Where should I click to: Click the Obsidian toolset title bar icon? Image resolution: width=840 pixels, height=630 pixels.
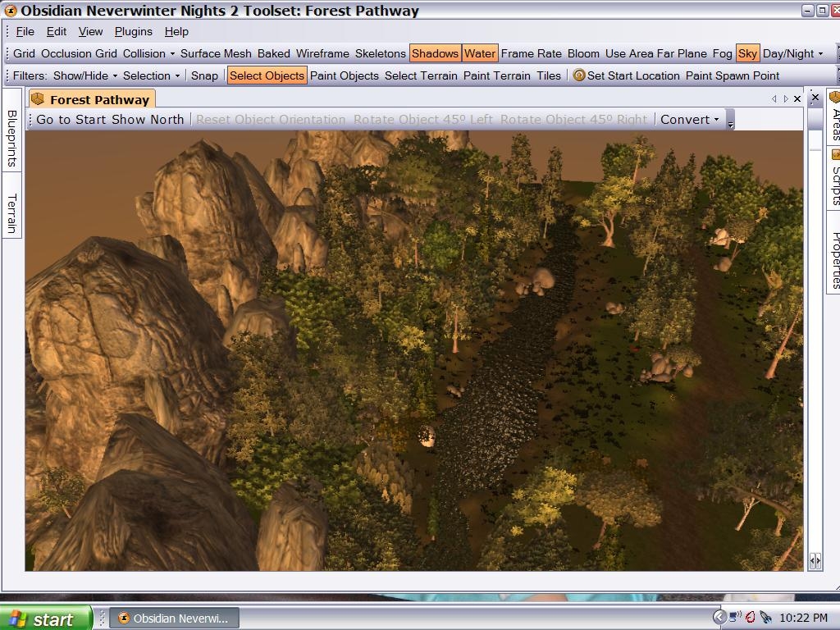click(x=10, y=11)
